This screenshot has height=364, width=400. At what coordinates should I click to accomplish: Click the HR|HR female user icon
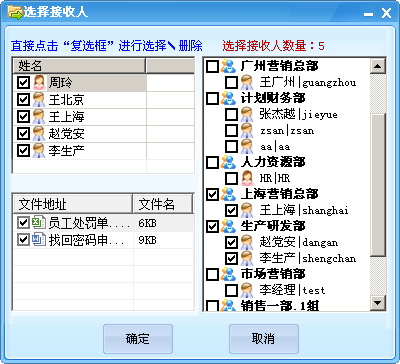click(247, 178)
